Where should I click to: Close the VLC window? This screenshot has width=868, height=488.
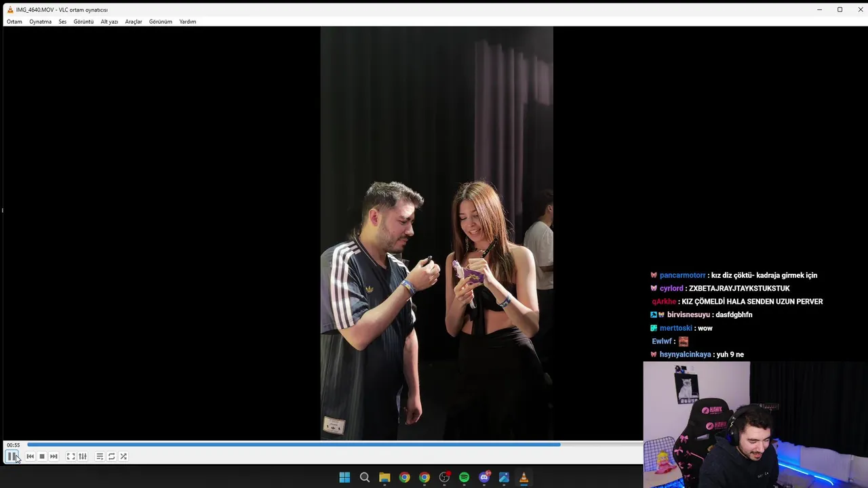click(860, 9)
